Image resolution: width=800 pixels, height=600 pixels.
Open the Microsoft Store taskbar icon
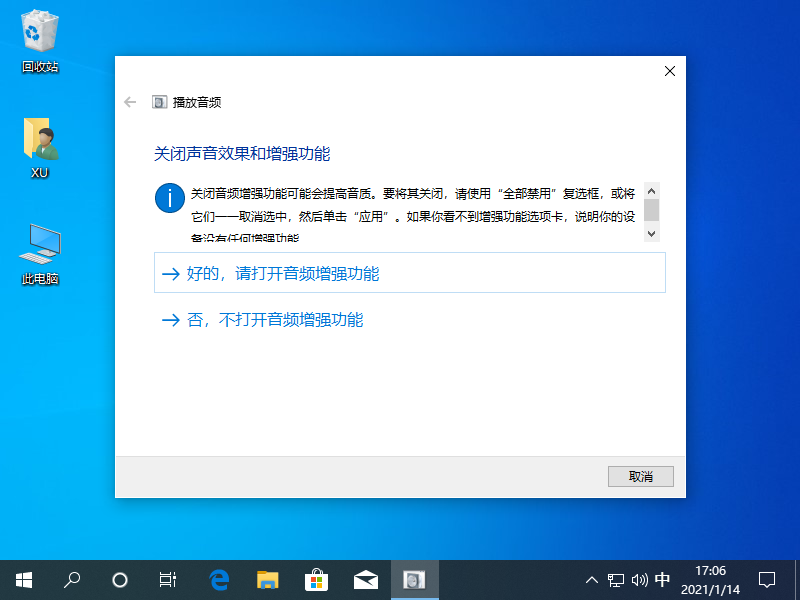(x=317, y=580)
